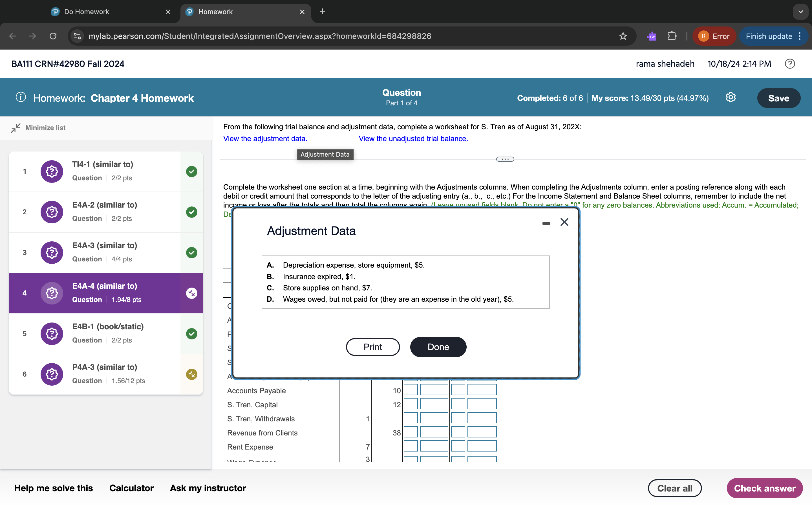The width and height of the screenshot is (812, 507).
Task: Click the Minimize list icon
Action: (16, 128)
